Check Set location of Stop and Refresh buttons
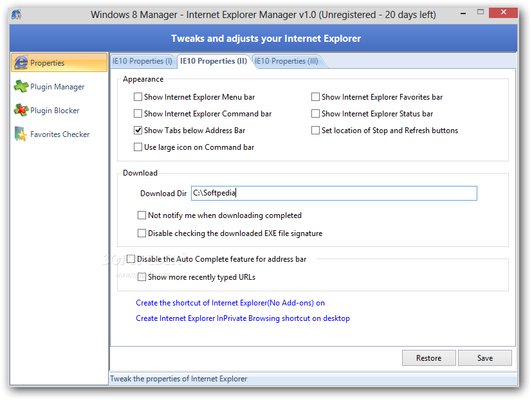 pos(315,131)
